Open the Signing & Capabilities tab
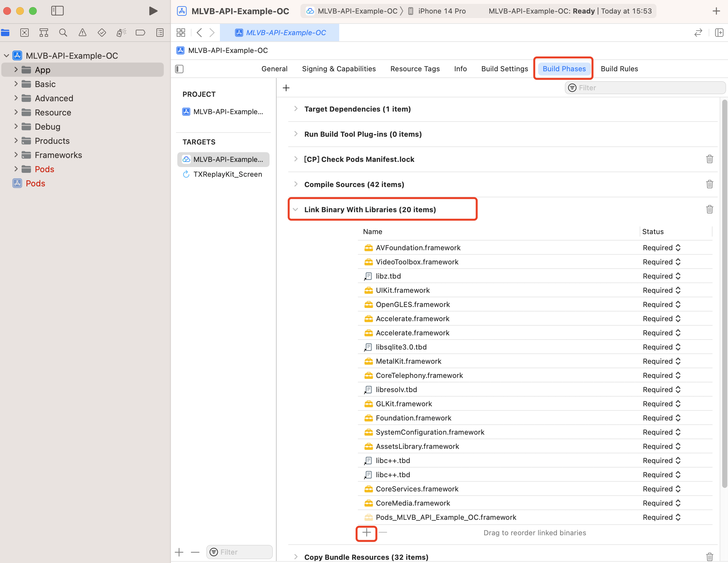 point(339,69)
